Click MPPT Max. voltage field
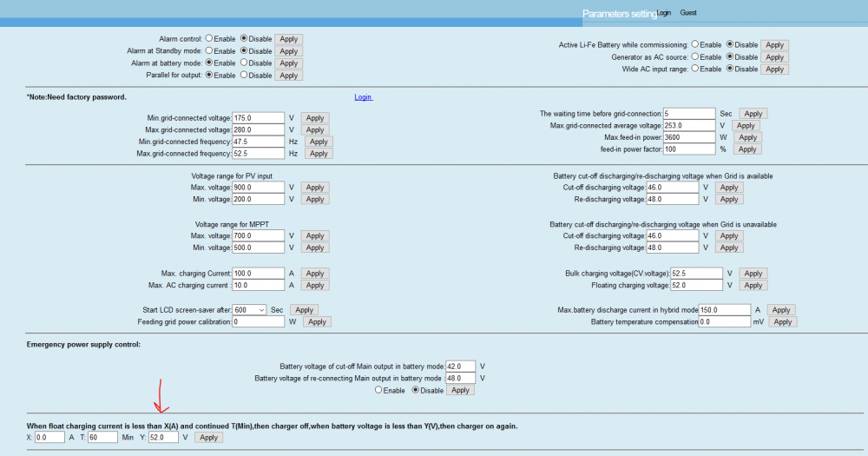 click(x=258, y=235)
